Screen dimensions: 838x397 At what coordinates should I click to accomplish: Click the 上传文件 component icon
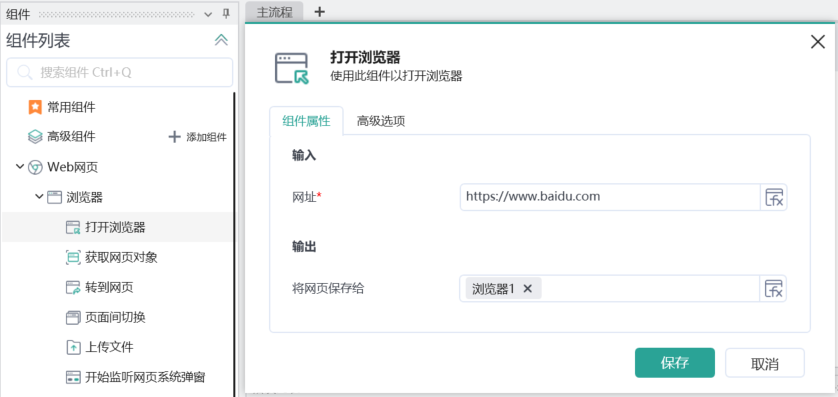click(x=73, y=347)
